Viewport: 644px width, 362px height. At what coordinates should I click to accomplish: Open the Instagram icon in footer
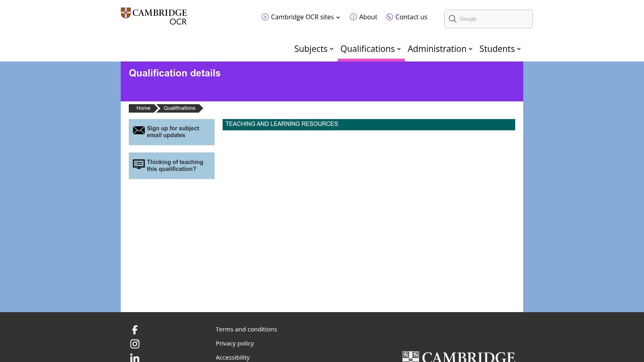pyautogui.click(x=135, y=344)
